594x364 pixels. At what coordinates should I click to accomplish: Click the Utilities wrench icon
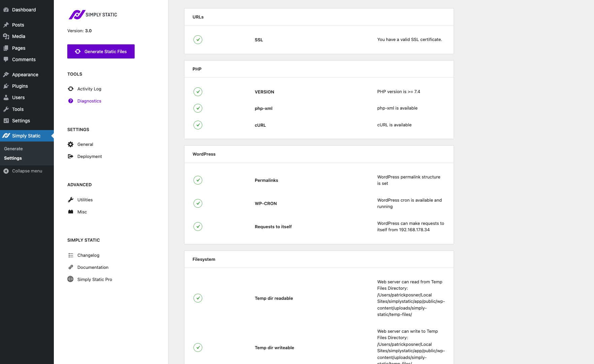click(71, 200)
